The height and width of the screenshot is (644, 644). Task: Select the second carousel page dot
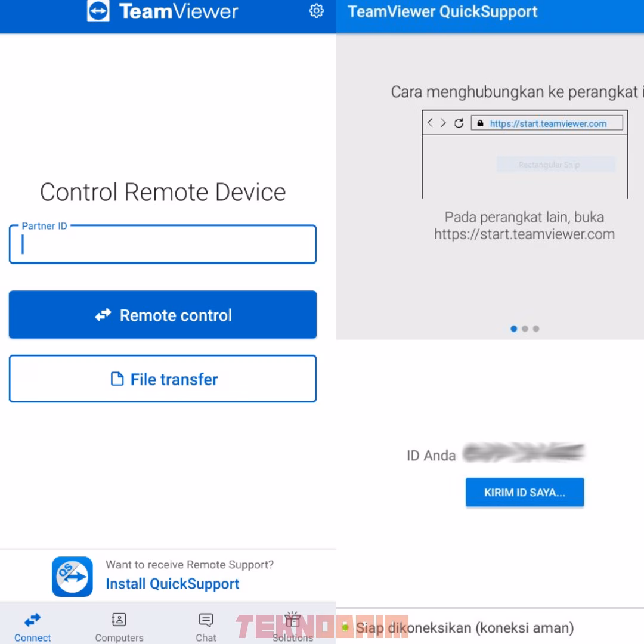click(x=525, y=329)
